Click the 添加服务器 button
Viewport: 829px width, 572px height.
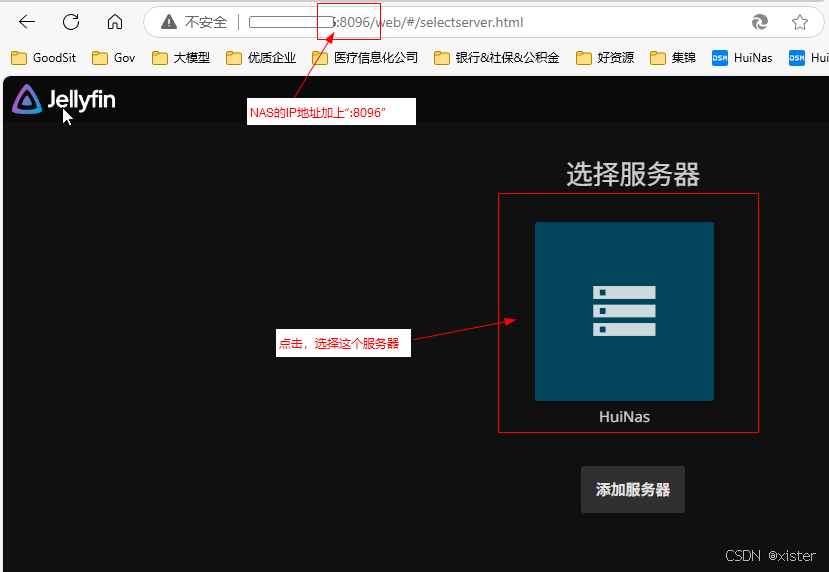(x=633, y=490)
